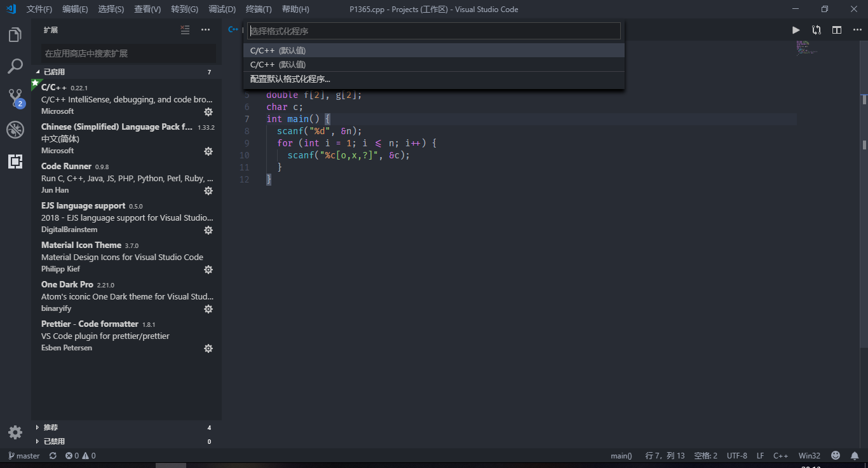Open Source Control view showing 2 changes
The height and width of the screenshot is (468, 868).
15,97
